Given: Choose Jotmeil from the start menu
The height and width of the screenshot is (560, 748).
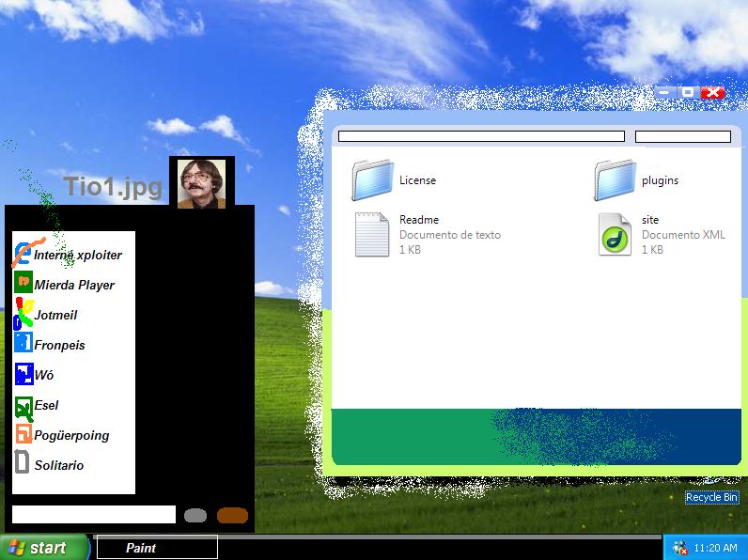Looking at the screenshot, I should pos(55,315).
